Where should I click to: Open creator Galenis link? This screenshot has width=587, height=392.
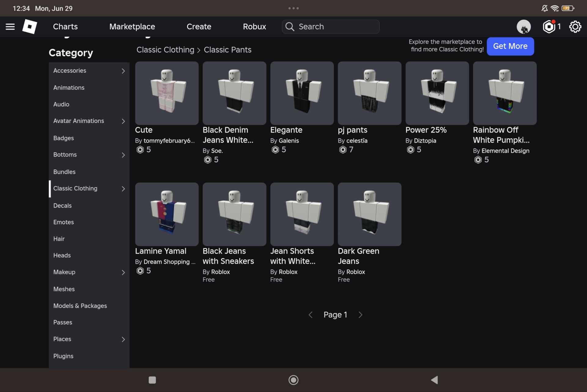[289, 141]
